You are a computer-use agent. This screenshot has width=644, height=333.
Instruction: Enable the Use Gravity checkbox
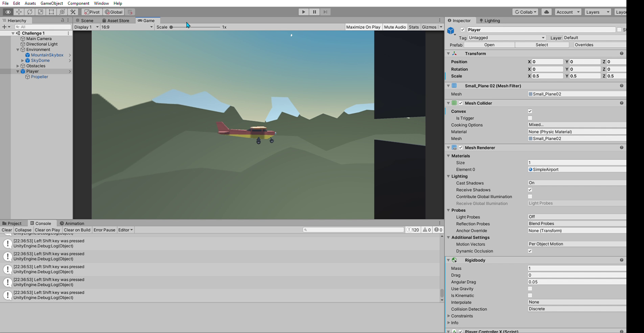pyautogui.click(x=530, y=289)
